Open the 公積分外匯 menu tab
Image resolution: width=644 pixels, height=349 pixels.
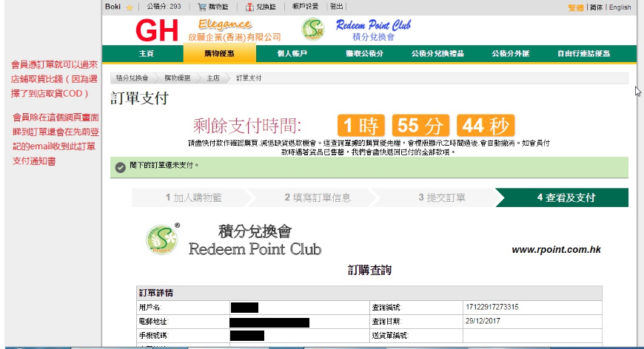511,54
